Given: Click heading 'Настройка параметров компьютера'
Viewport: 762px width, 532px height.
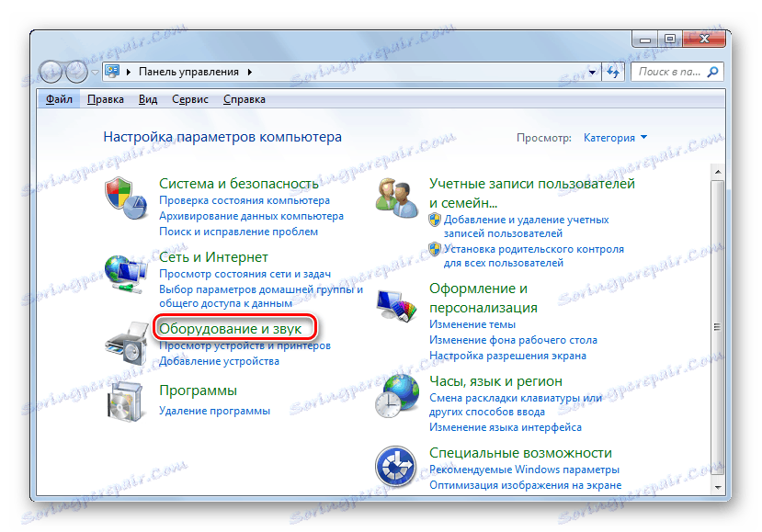Looking at the screenshot, I should [222, 137].
